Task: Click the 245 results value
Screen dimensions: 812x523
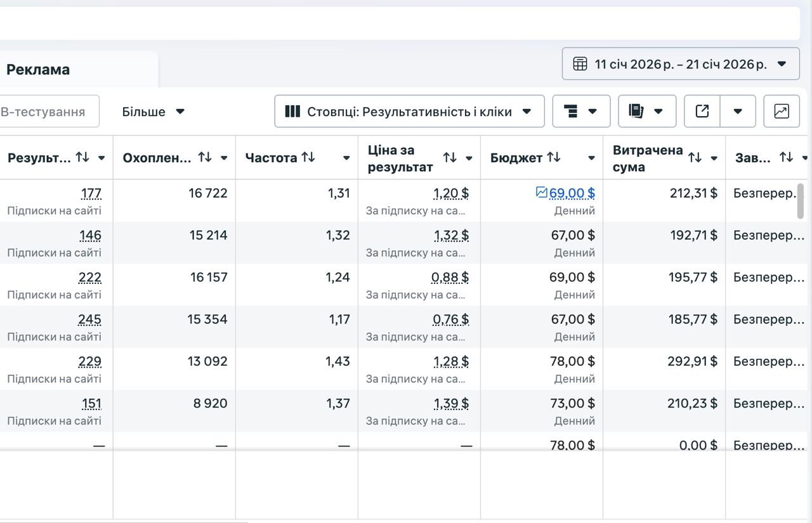Action: pyautogui.click(x=90, y=319)
